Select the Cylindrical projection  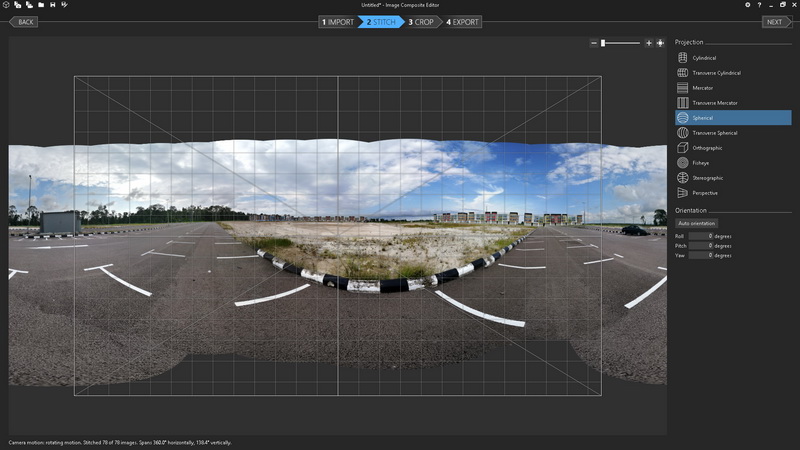point(733,58)
